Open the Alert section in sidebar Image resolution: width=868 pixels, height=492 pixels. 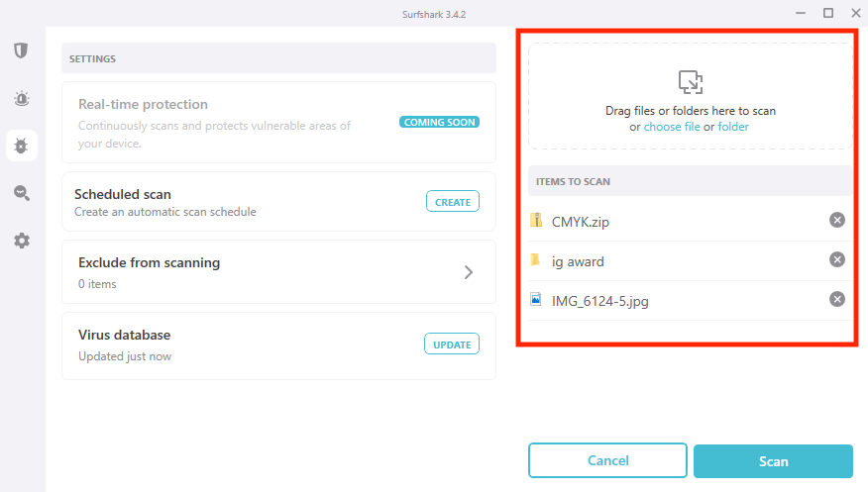click(x=22, y=98)
